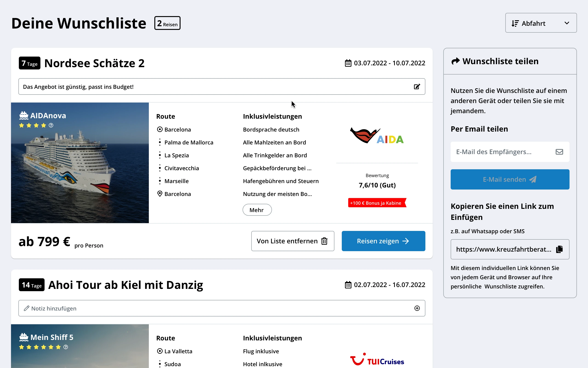Focus the E-Mail des Empfängers field
This screenshot has height=368, width=588.
tap(510, 152)
